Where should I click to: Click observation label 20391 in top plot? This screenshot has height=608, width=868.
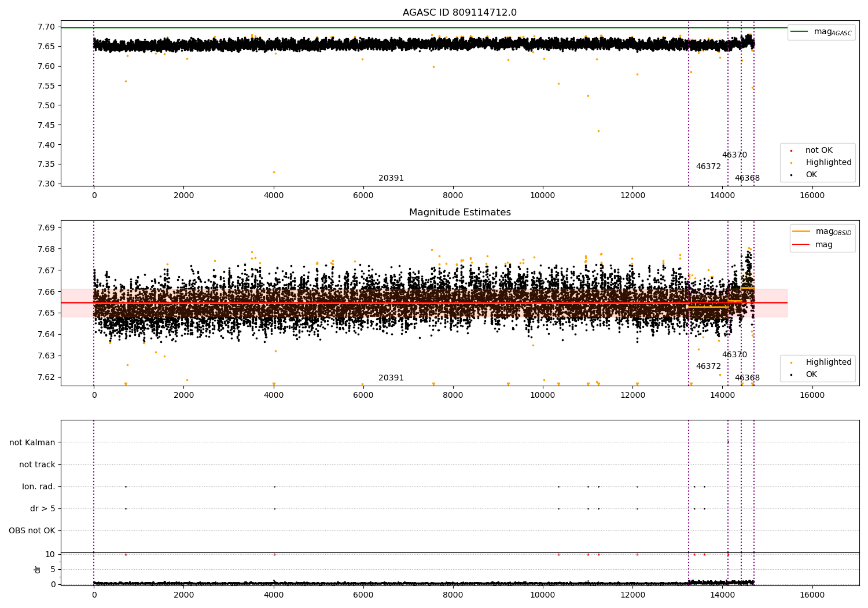pos(391,178)
